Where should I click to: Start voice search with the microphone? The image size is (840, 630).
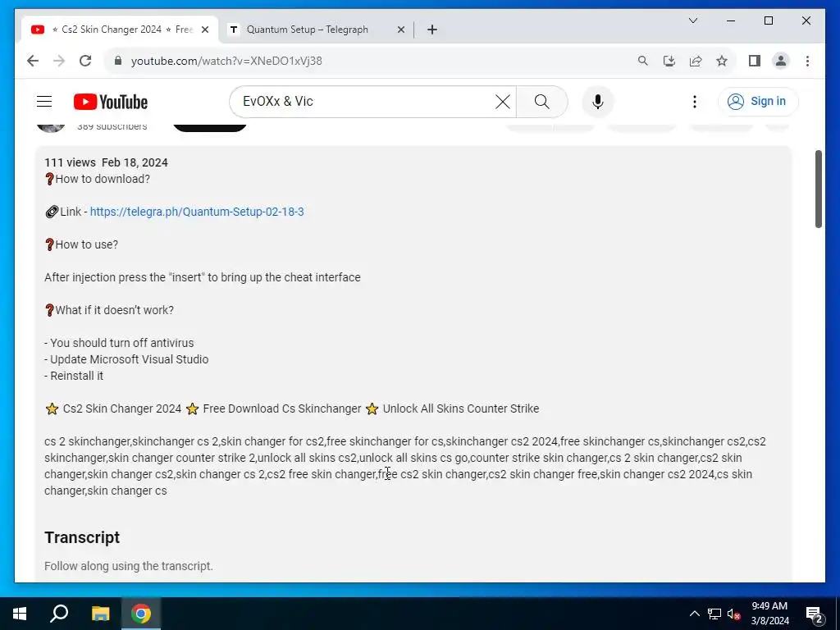pos(598,102)
